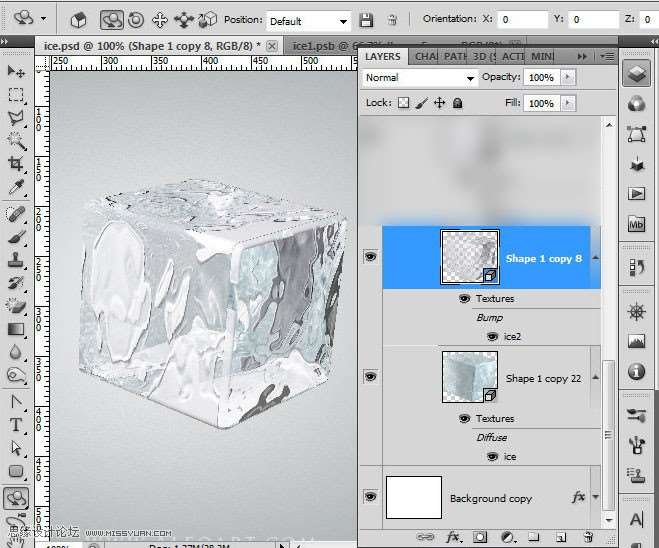Switch to the Paths tab

pos(453,56)
